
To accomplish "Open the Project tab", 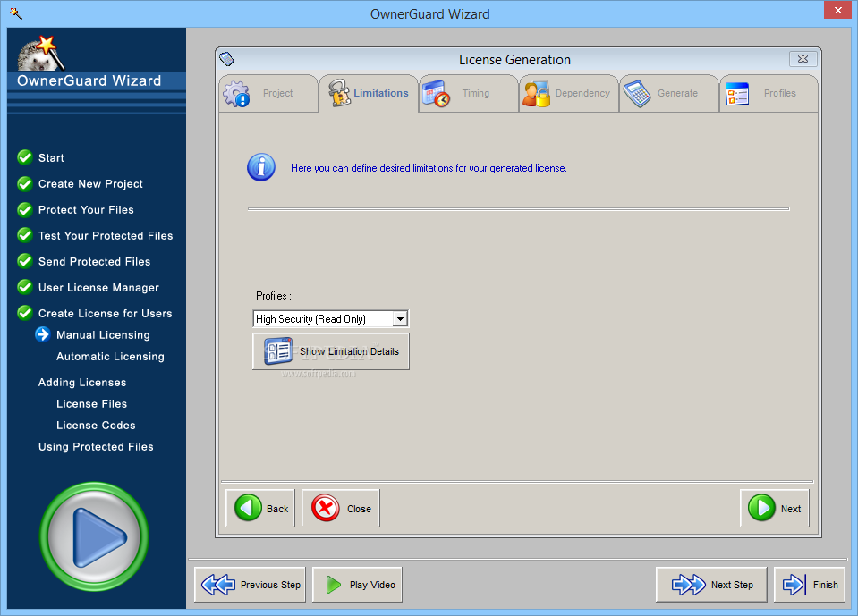I will [268, 94].
